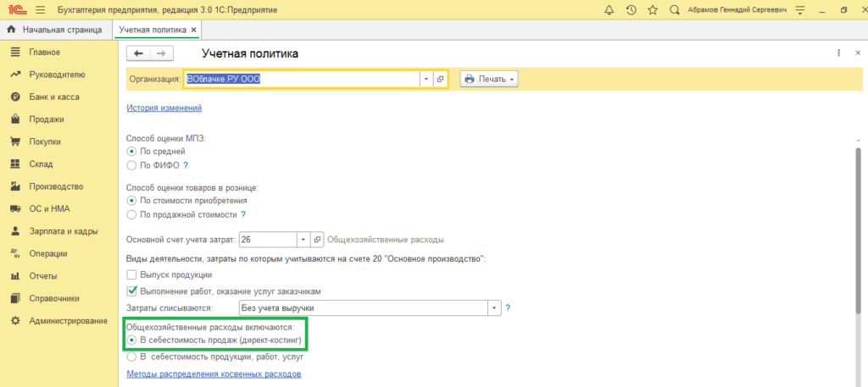Open the Банк и касса section

[x=54, y=97]
